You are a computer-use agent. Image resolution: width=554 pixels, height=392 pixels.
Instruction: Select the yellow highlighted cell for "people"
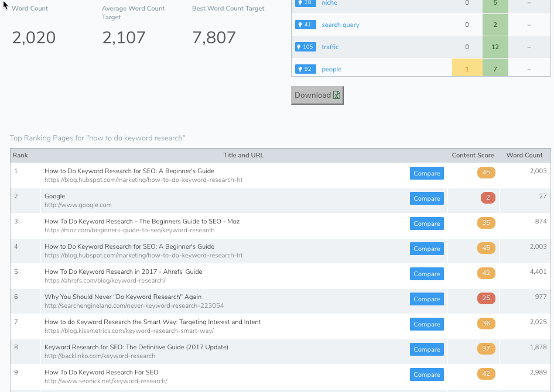467,69
